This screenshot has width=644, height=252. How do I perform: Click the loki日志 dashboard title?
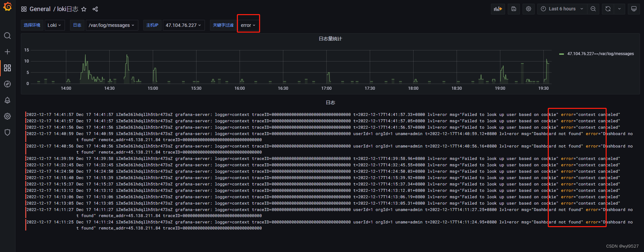[x=68, y=9]
